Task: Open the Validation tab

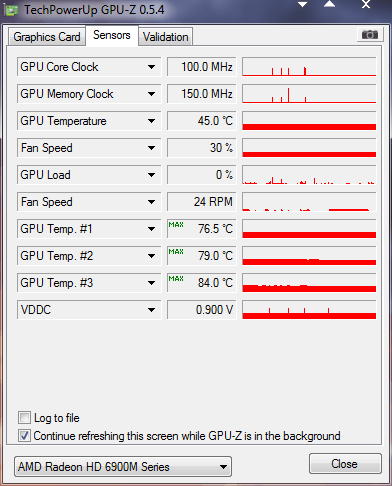Action: click(165, 37)
